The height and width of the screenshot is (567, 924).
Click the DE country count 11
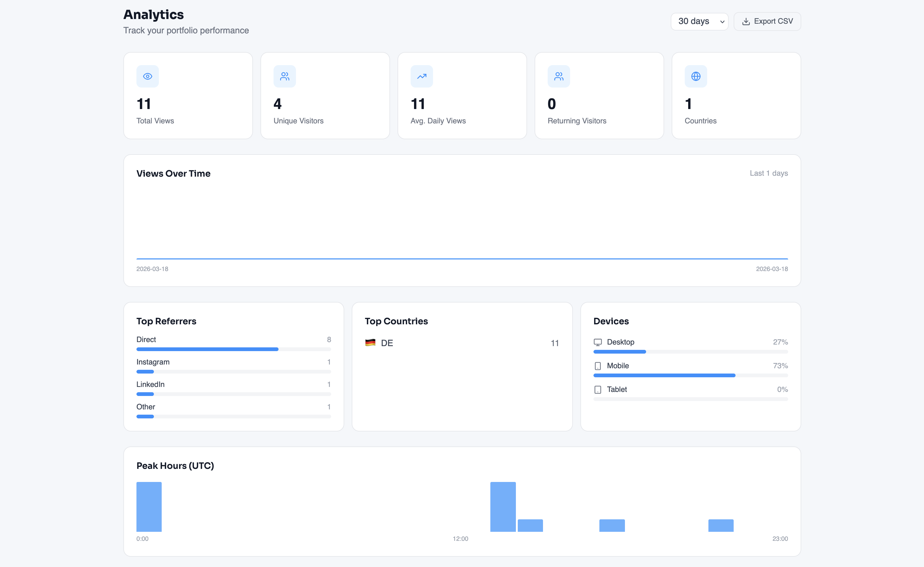pyautogui.click(x=555, y=343)
